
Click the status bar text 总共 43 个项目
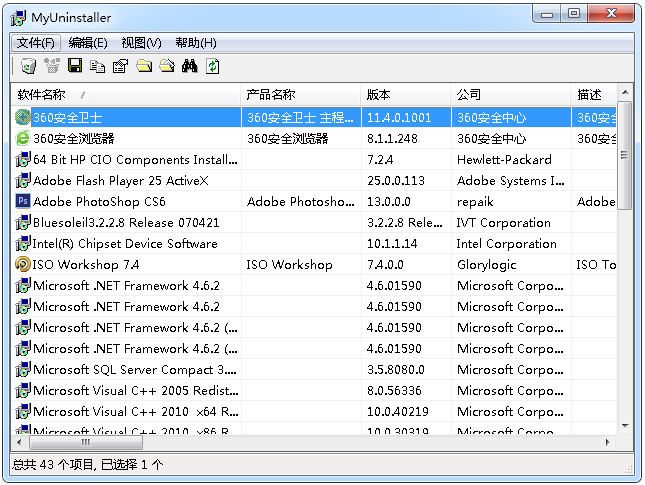point(53,464)
